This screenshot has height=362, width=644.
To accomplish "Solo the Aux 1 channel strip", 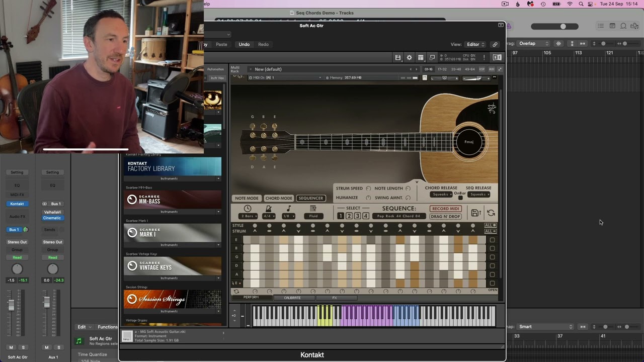I will [58, 347].
